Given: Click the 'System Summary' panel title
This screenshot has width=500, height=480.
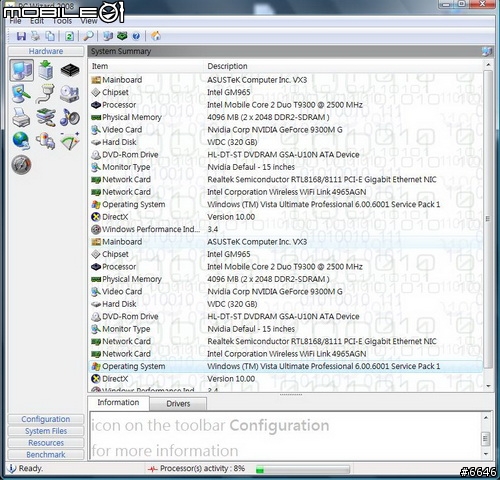Looking at the screenshot, I should 121,51.
